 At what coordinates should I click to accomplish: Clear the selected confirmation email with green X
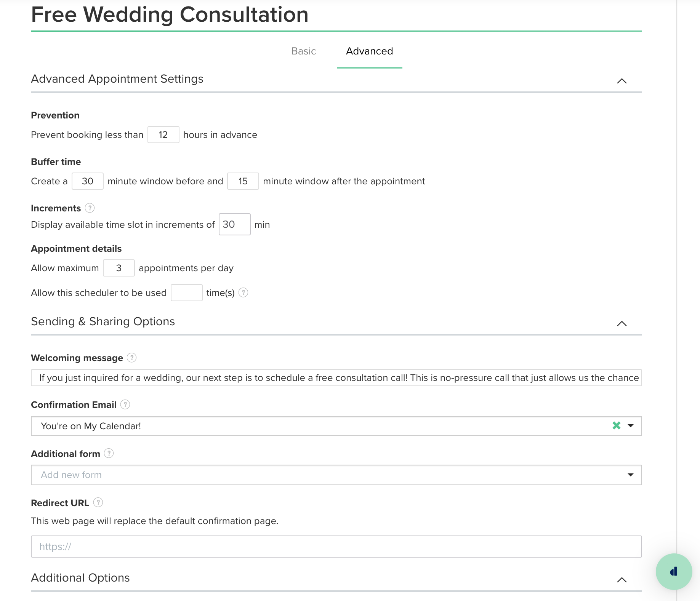point(617,425)
